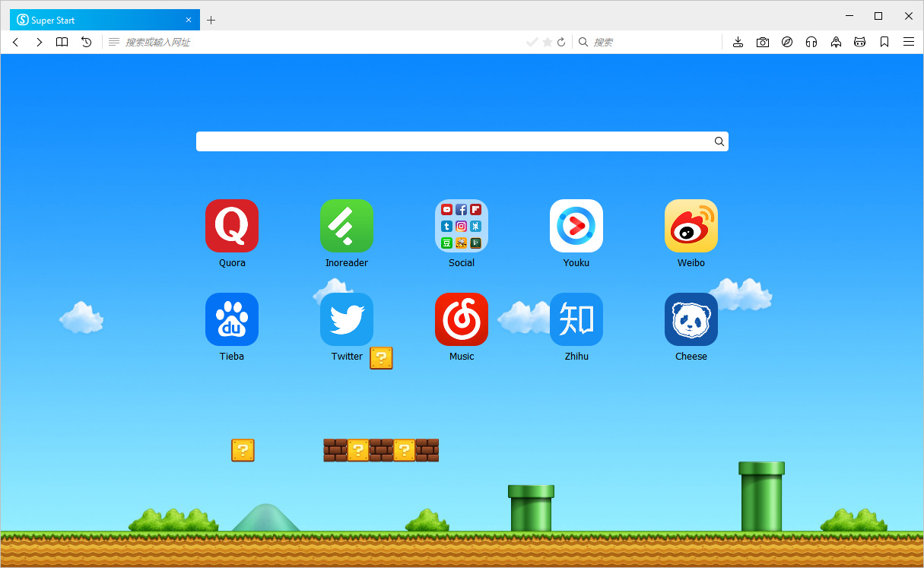
Task: Reload the page with refresh icon
Action: (561, 42)
